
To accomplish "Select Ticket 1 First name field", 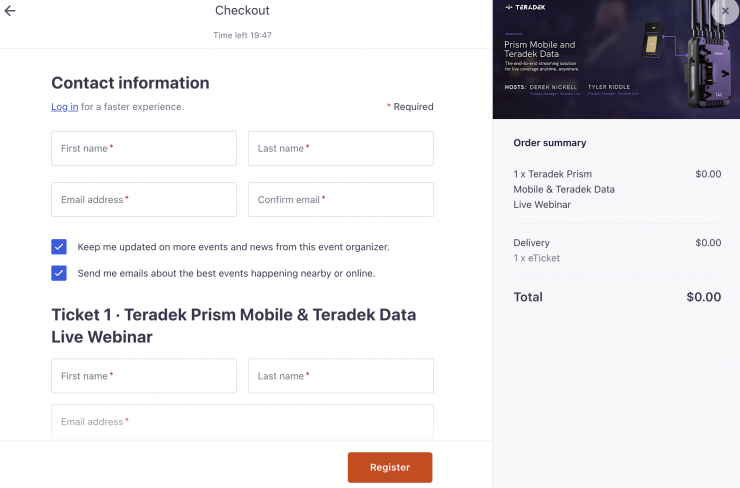I will (x=144, y=376).
